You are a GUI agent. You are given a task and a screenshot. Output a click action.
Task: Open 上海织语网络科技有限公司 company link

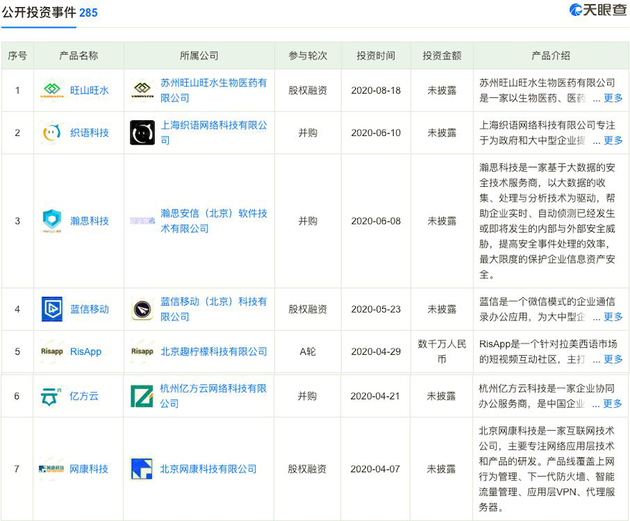[213, 133]
